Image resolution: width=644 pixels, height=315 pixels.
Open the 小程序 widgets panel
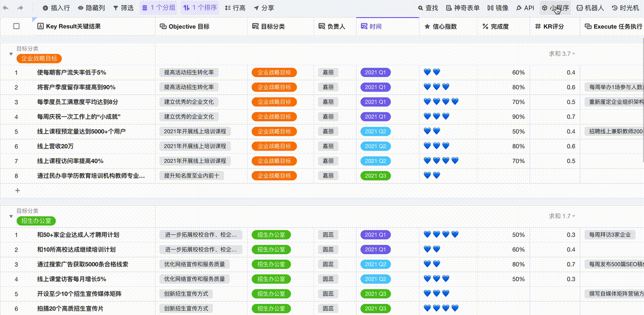pos(555,8)
